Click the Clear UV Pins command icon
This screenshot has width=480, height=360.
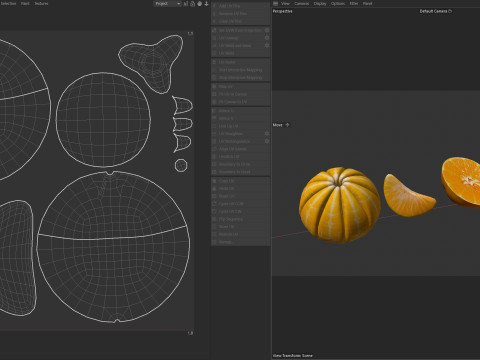click(214, 21)
